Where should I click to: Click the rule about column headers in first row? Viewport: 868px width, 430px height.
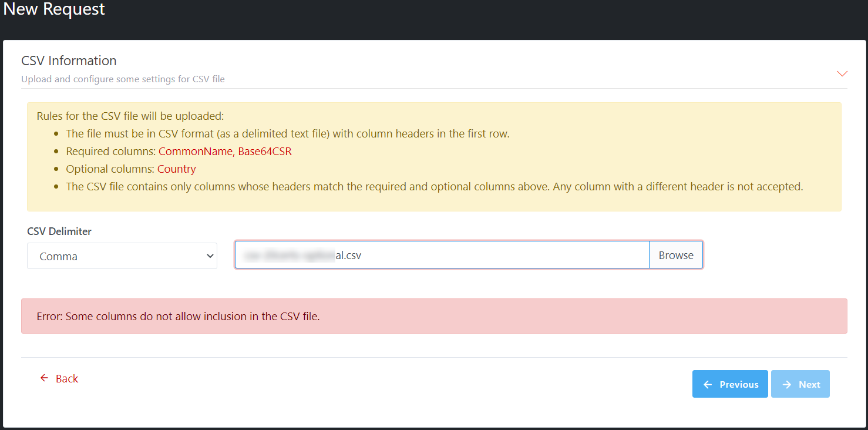(x=287, y=134)
